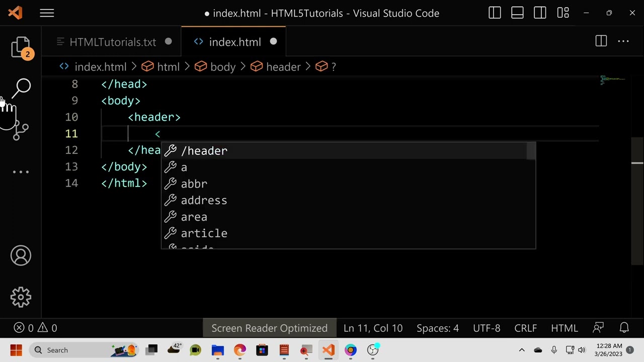Open the Customize Layout control
Screen dimensions: 644x362
[x=563, y=13]
